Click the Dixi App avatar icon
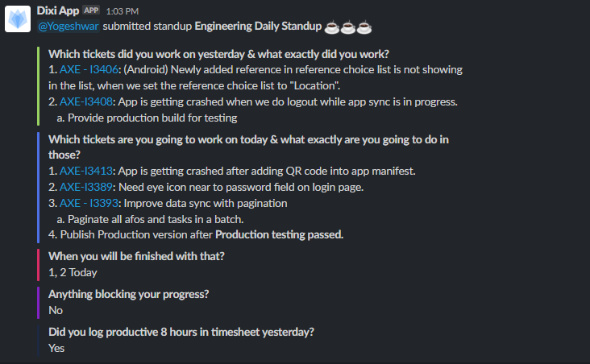 [x=18, y=19]
